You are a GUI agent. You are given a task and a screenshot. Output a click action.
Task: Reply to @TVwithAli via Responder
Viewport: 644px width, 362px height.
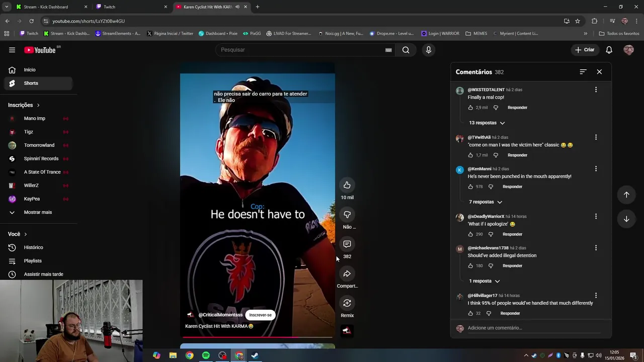coord(517,155)
